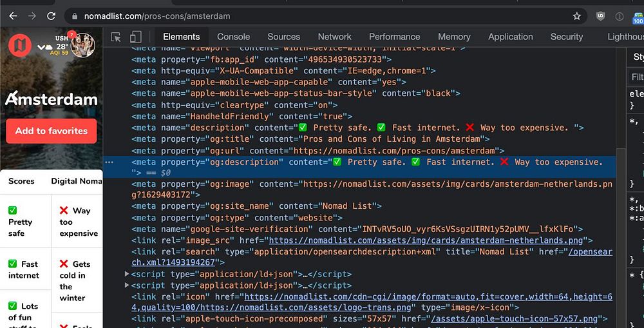
Task: Open the Lighthouse tab
Action: 625,37
